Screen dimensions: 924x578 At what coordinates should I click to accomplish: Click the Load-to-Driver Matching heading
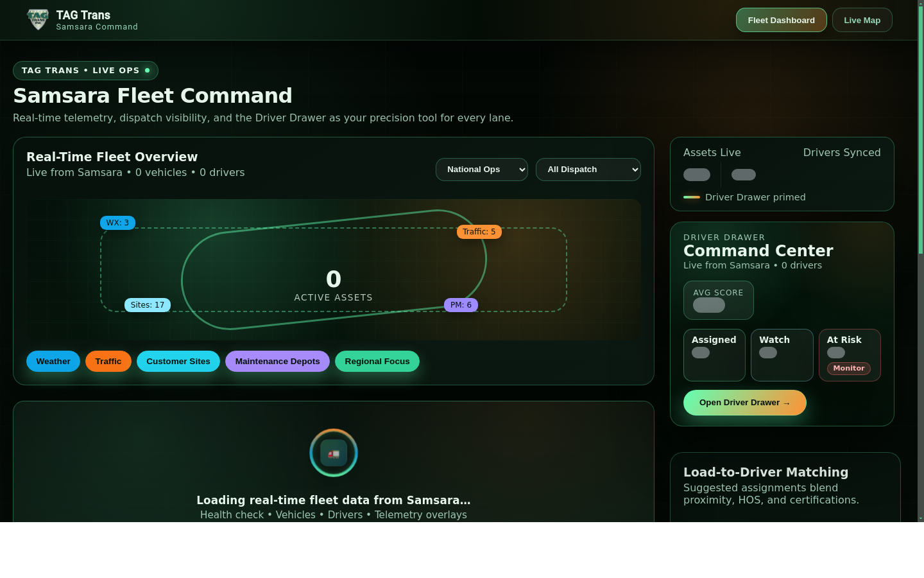[x=766, y=472]
